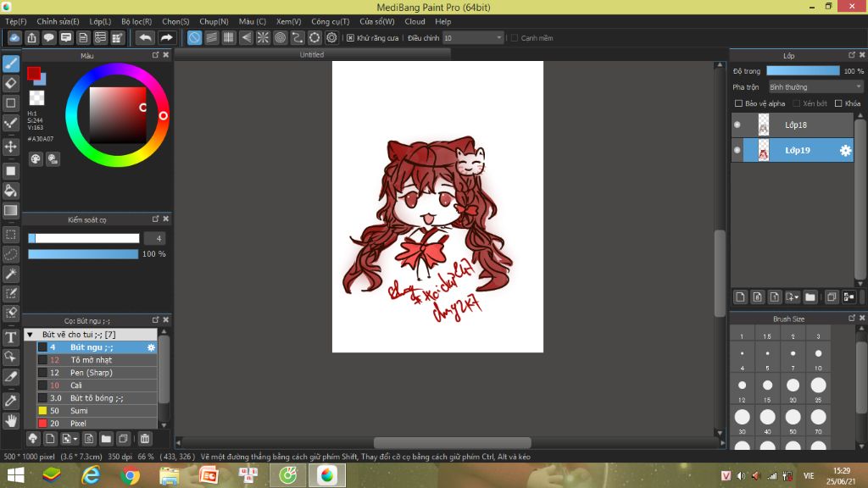Enable crisscross grid snap guide
The width and height of the screenshot is (868, 488).
pos(229,37)
